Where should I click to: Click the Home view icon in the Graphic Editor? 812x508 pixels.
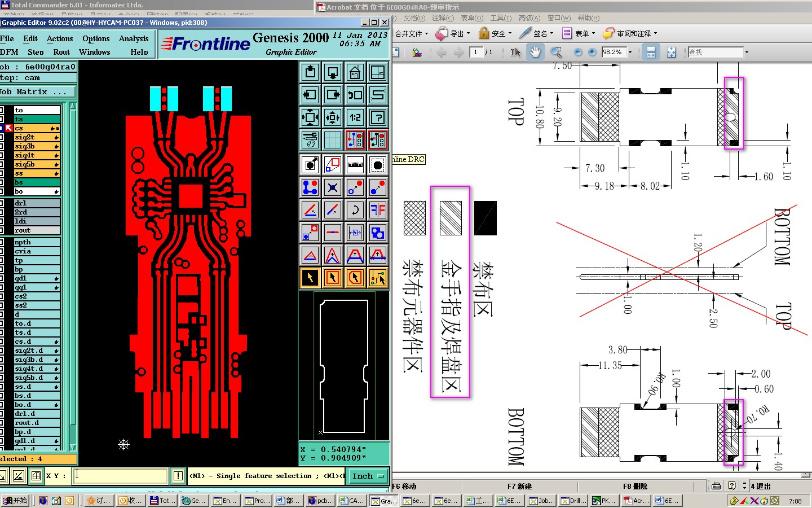(355, 73)
